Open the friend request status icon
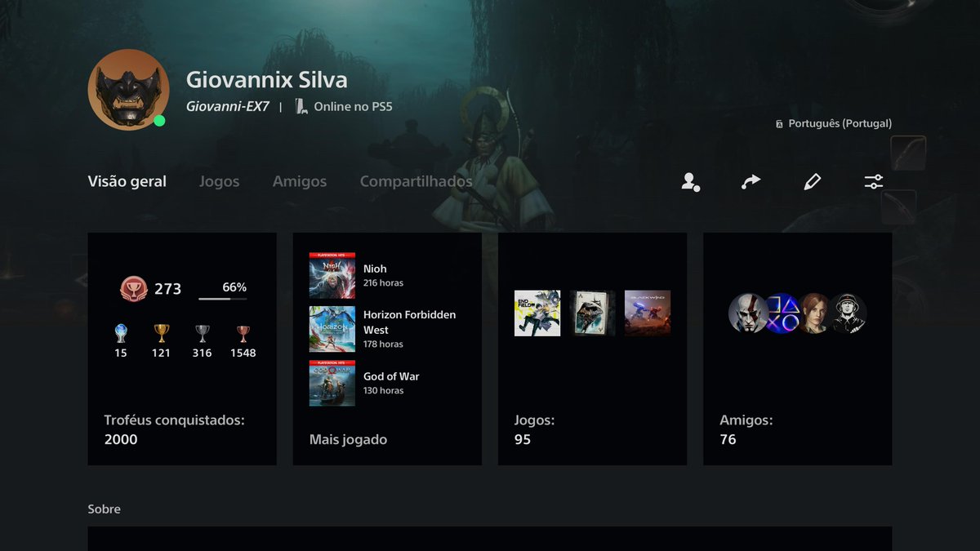This screenshot has height=551, width=980. 690,182
